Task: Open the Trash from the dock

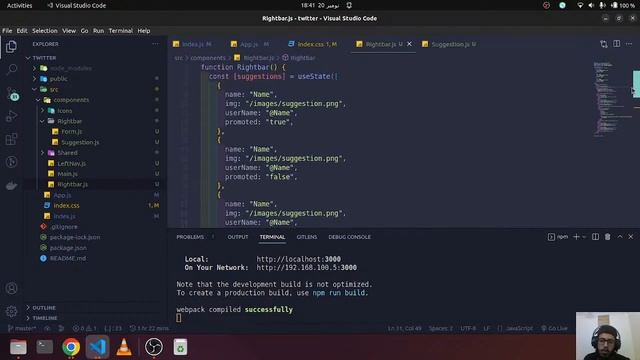Action: click(x=180, y=347)
